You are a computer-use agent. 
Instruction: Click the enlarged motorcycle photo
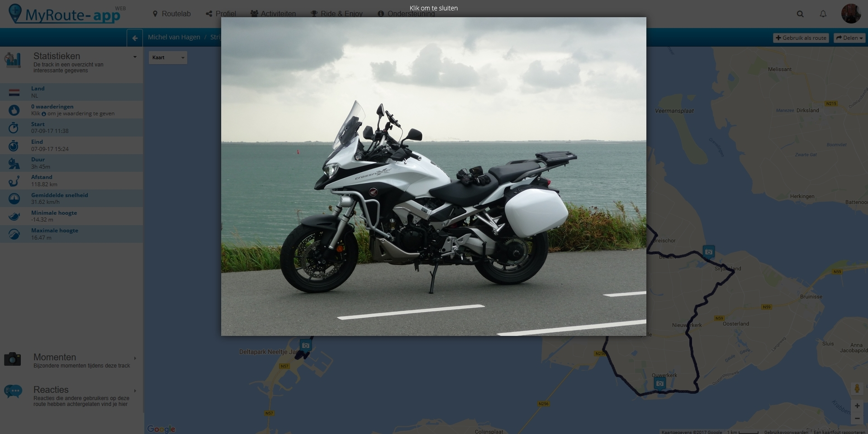tap(433, 176)
